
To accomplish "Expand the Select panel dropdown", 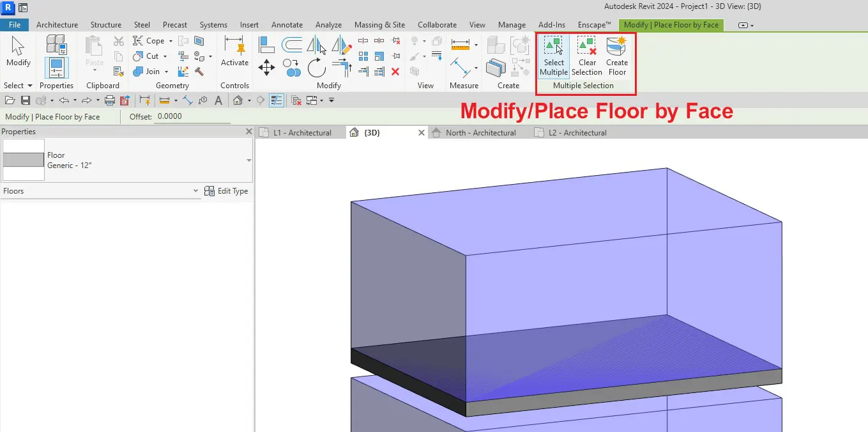I will tap(18, 86).
